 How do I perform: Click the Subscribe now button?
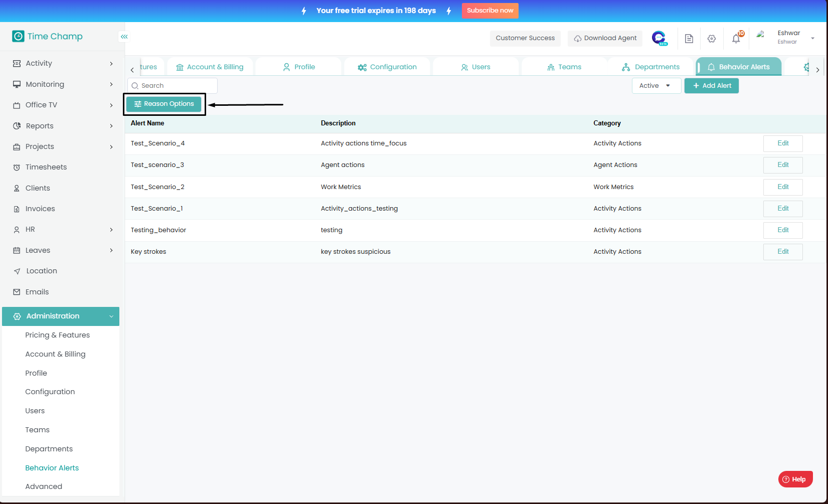(490, 11)
